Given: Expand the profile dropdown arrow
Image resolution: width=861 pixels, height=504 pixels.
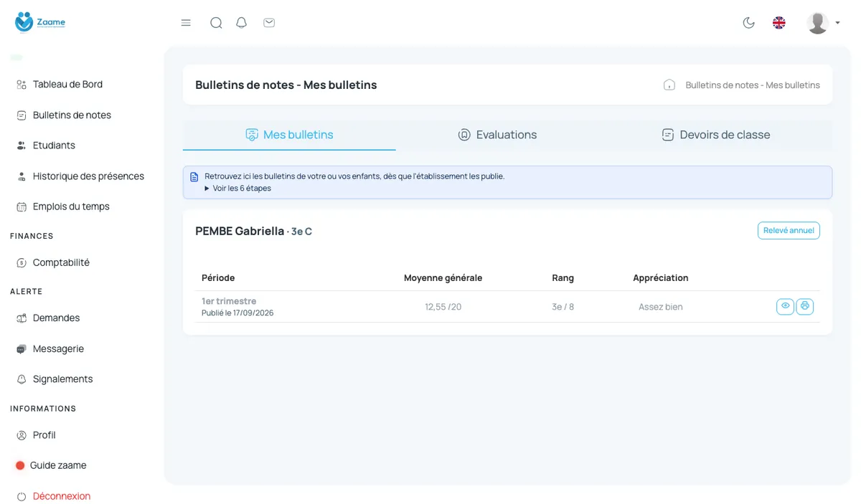Looking at the screenshot, I should click(837, 23).
